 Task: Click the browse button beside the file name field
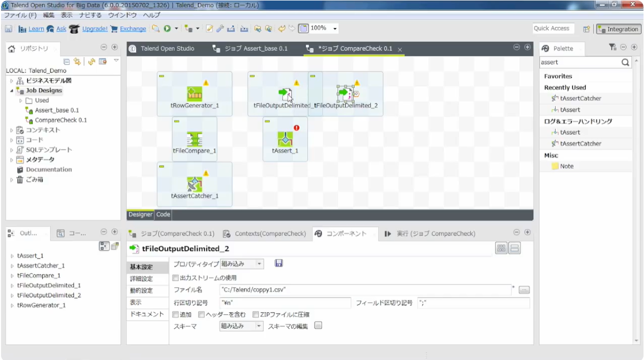524,290
